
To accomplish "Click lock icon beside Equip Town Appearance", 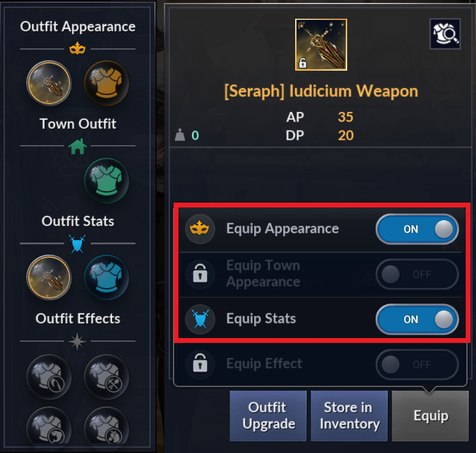I will coord(200,274).
